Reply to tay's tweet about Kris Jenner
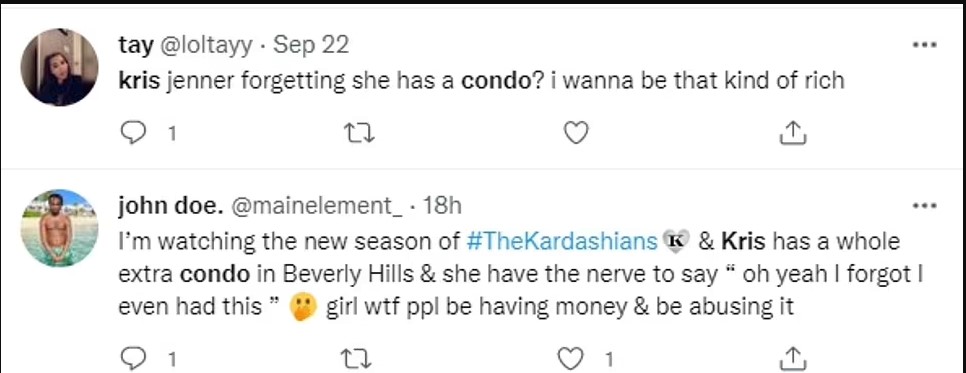The width and height of the screenshot is (966, 373). [131, 133]
